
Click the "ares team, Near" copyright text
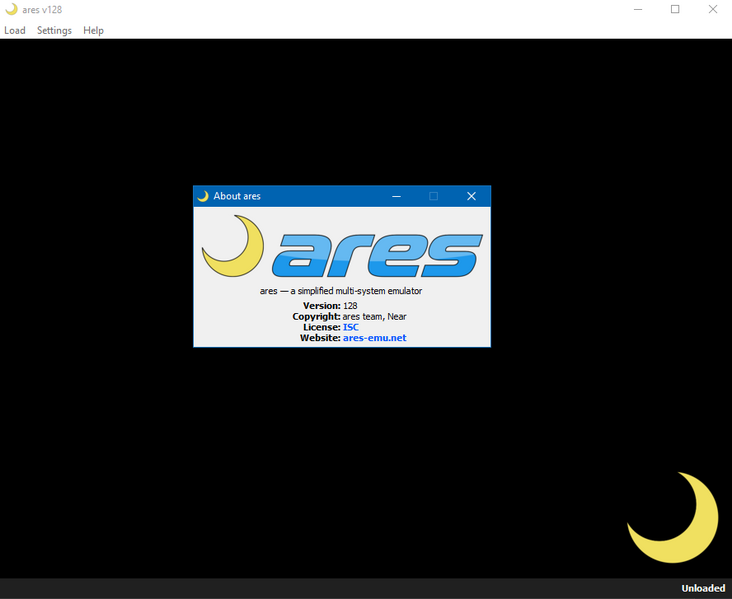coord(374,316)
